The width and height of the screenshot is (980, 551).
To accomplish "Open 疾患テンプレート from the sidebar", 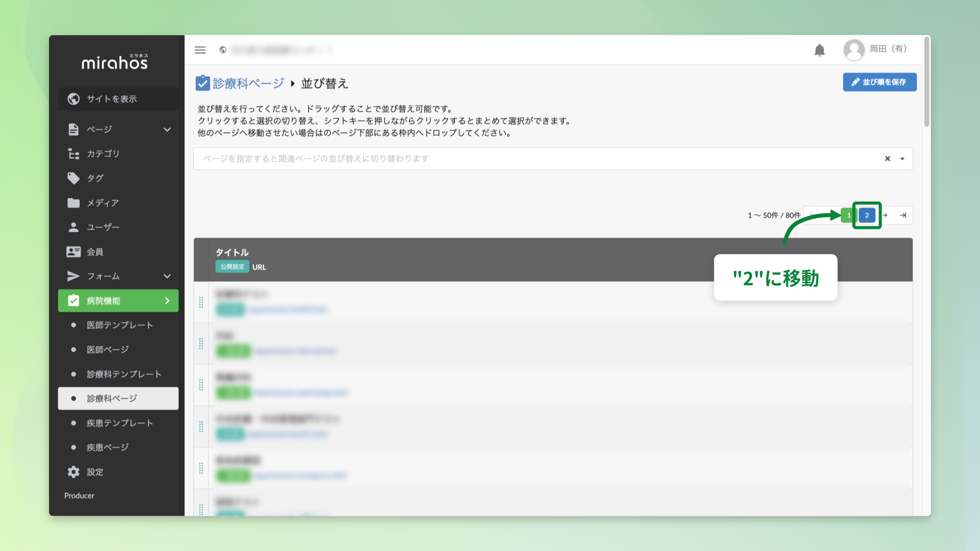I will pyautogui.click(x=120, y=422).
